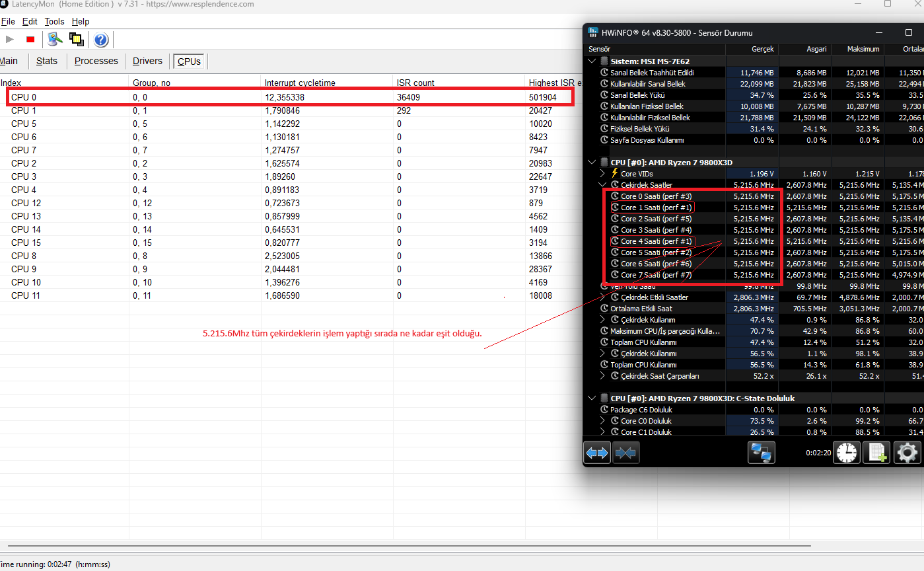Open the LatencyMon options icon with monitor and pen
924x571 pixels.
(55, 40)
